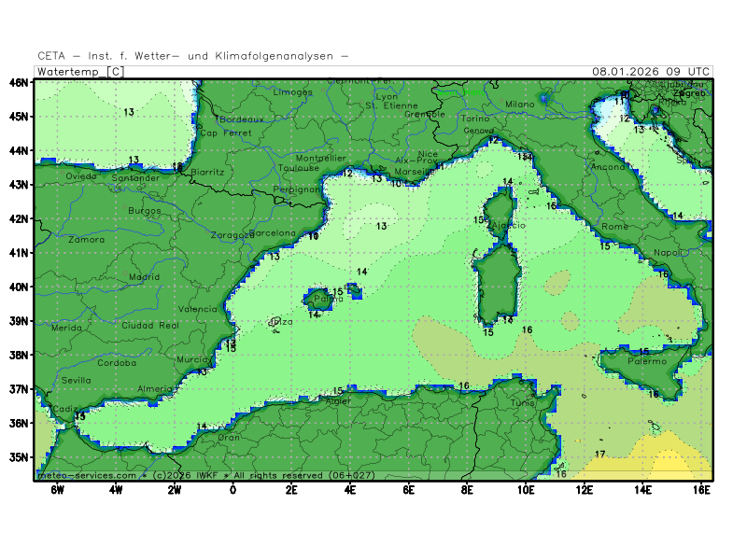The width and height of the screenshot is (747, 560).
Task: Click the CETA institute header text
Action: (193, 56)
